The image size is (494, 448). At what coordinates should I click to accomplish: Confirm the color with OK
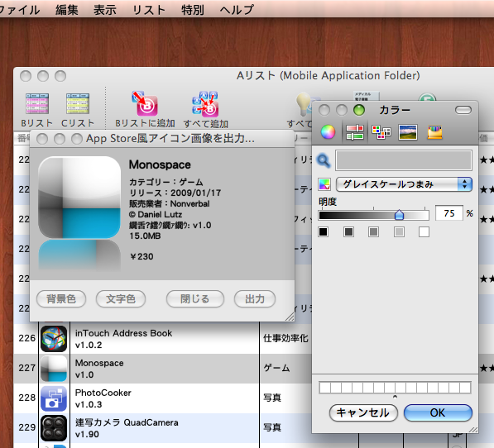438,412
